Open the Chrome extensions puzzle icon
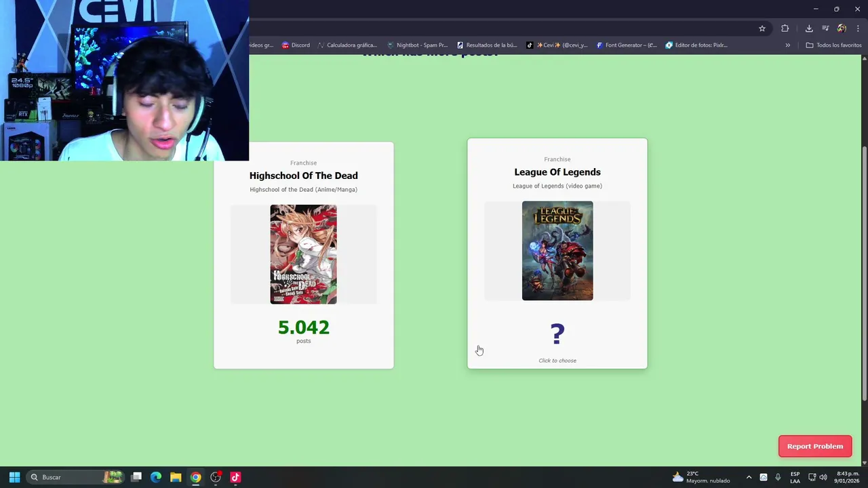 (x=785, y=28)
